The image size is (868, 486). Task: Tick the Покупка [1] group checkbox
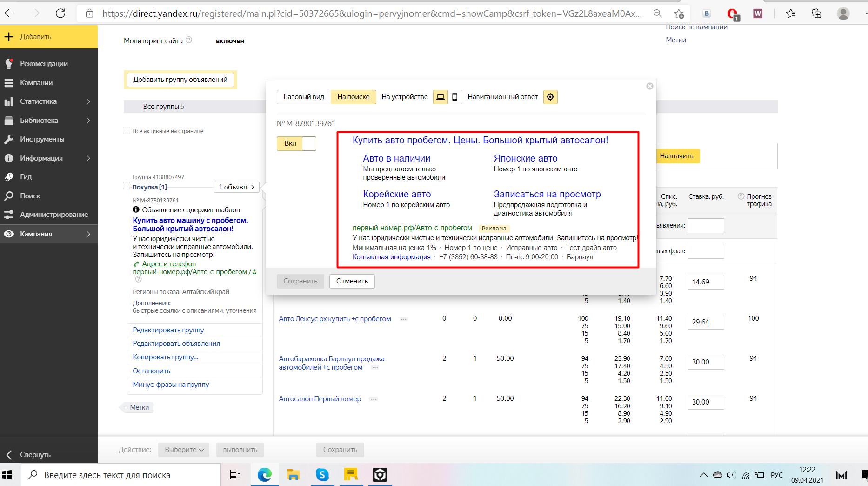coord(126,186)
